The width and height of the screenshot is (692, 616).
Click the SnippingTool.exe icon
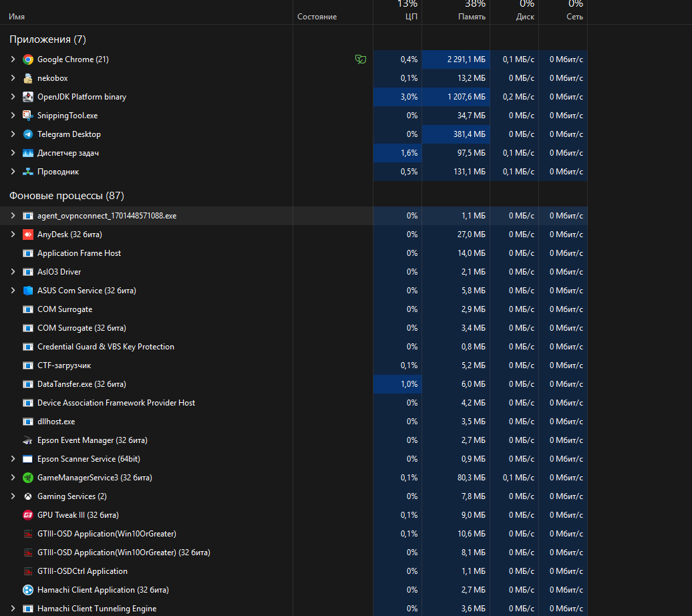[x=28, y=116]
